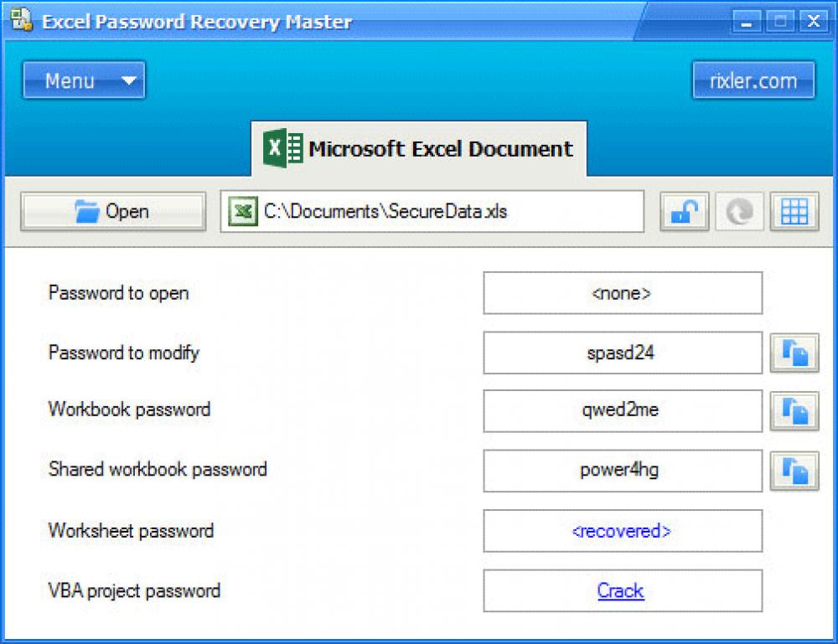Copy the Shared workbook password
Image resolution: width=838 pixels, height=644 pixels.
(794, 471)
